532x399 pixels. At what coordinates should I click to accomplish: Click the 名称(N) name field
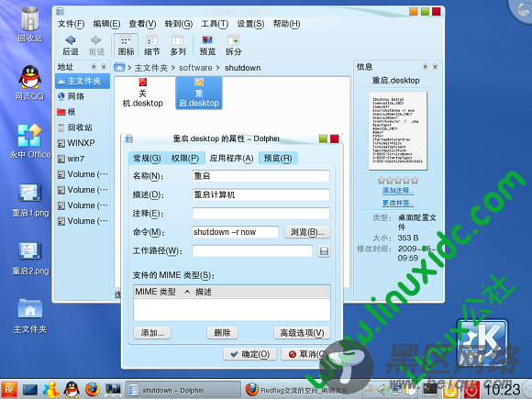click(260, 176)
